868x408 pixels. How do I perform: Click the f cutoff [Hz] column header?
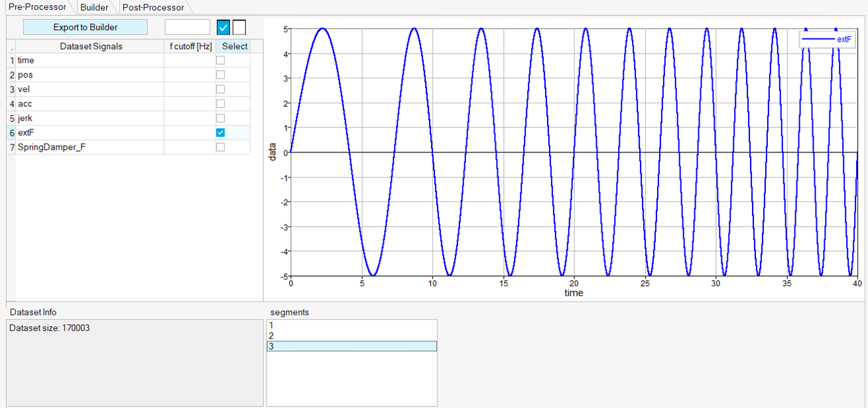190,46
